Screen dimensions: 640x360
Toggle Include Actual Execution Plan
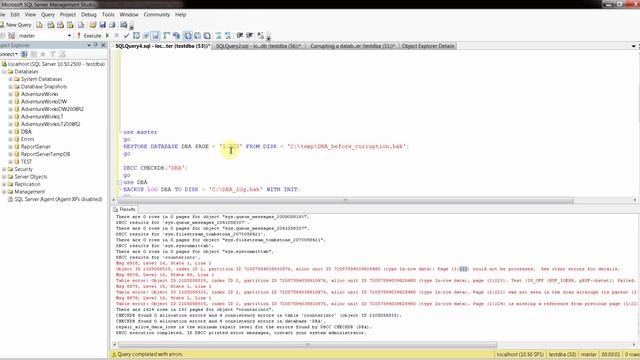pos(167,36)
